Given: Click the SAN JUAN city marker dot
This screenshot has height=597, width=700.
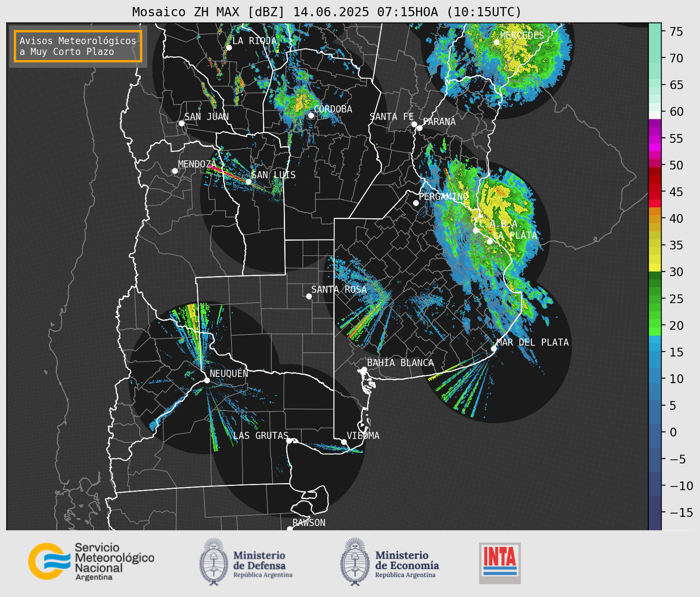Looking at the screenshot, I should [181, 123].
